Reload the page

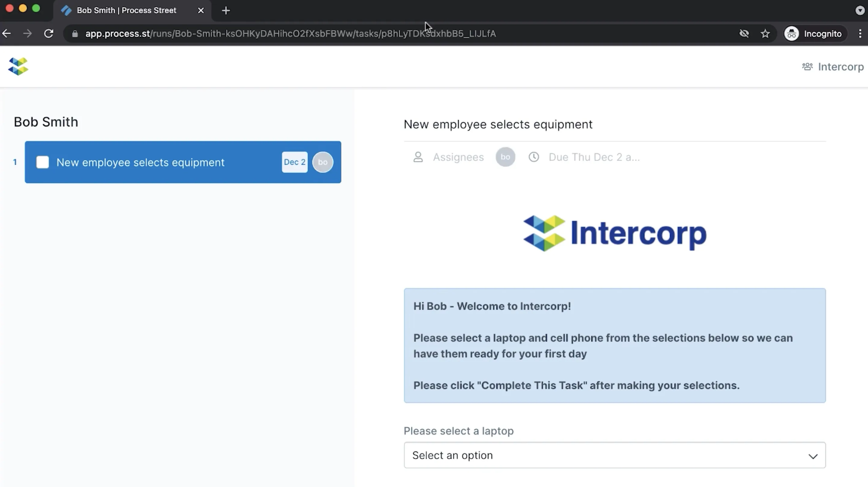(x=49, y=33)
